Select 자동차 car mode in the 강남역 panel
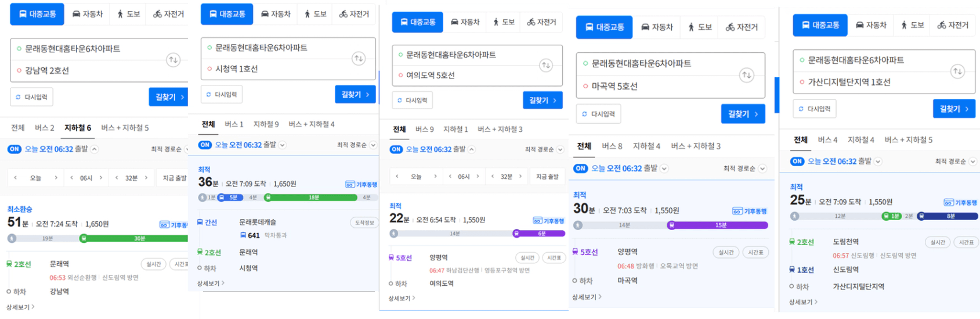Viewport: 980px width, 319px height. pos(87,14)
